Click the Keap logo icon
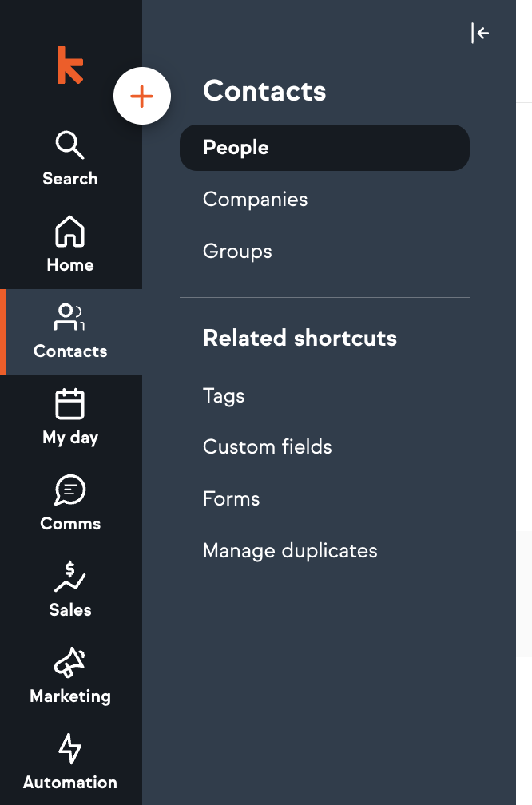Viewport: 532px width, 805px height. (69, 65)
